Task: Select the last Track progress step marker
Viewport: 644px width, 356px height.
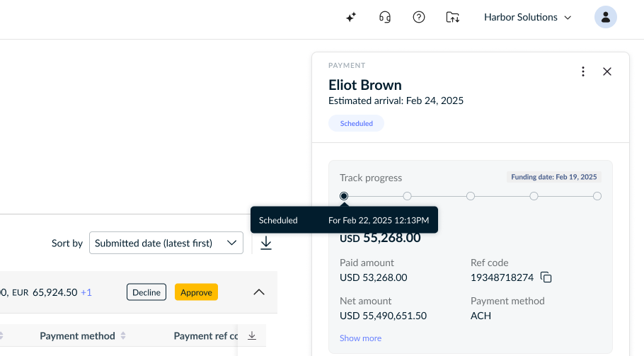Action: (597, 196)
